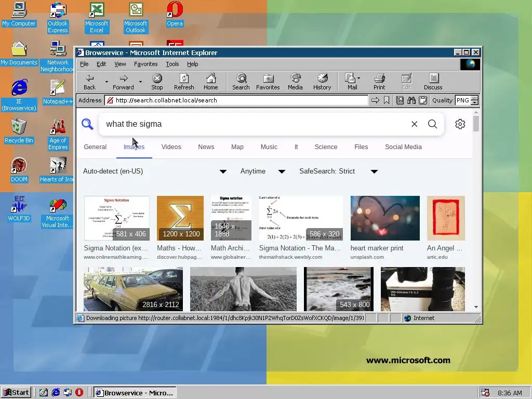Switch to the Files search tab
This screenshot has width=532, height=399.
point(361,147)
